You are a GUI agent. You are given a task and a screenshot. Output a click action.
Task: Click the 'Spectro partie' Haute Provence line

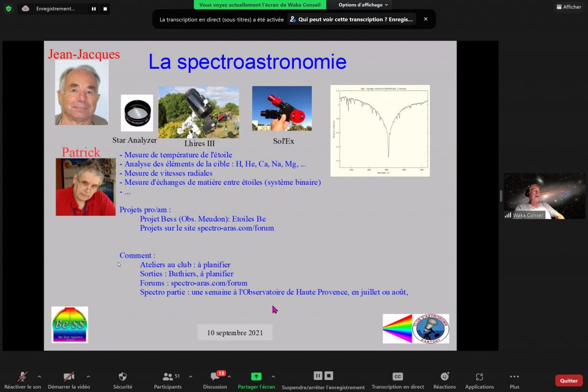pos(274,292)
